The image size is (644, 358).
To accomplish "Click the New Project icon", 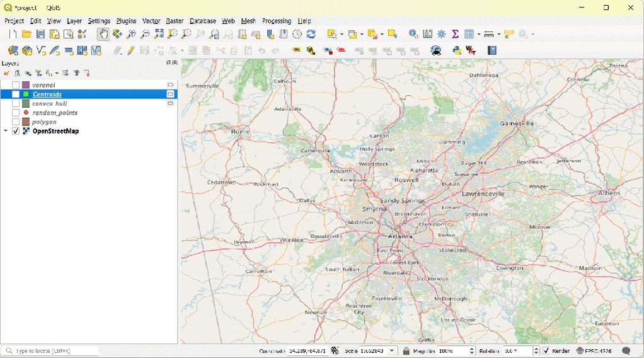I will [13, 34].
